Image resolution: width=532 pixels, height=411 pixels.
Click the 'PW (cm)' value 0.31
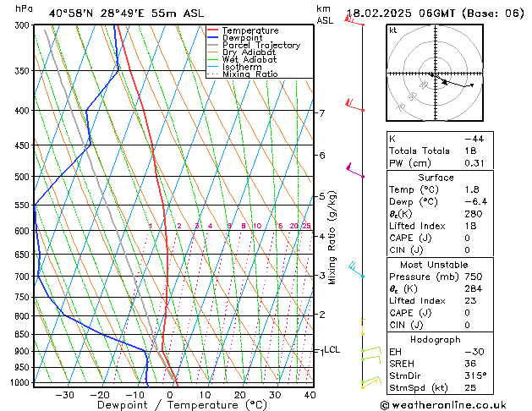[474, 163]
